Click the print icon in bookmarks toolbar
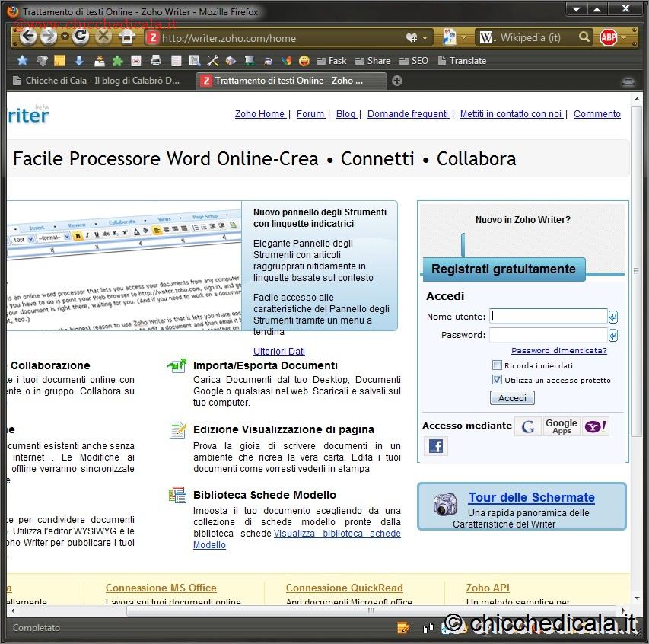649x644 pixels. pos(156,61)
